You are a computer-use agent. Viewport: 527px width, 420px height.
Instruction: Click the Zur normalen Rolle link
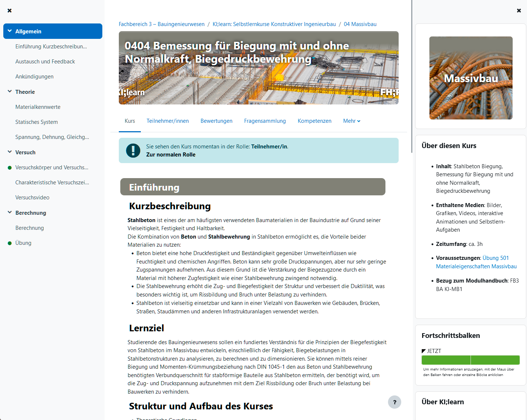point(171,155)
